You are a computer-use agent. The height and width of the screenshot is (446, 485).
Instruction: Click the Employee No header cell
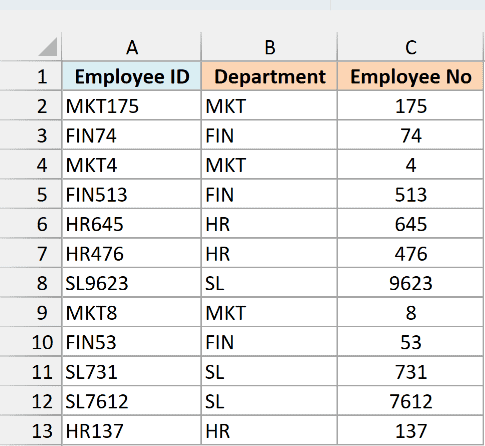click(411, 76)
